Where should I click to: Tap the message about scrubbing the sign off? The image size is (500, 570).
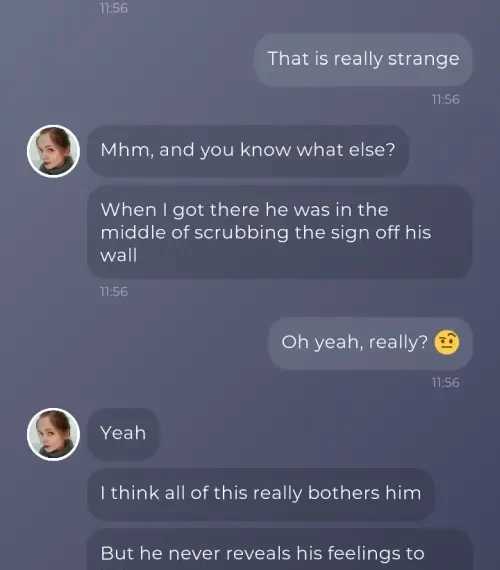click(x=280, y=232)
